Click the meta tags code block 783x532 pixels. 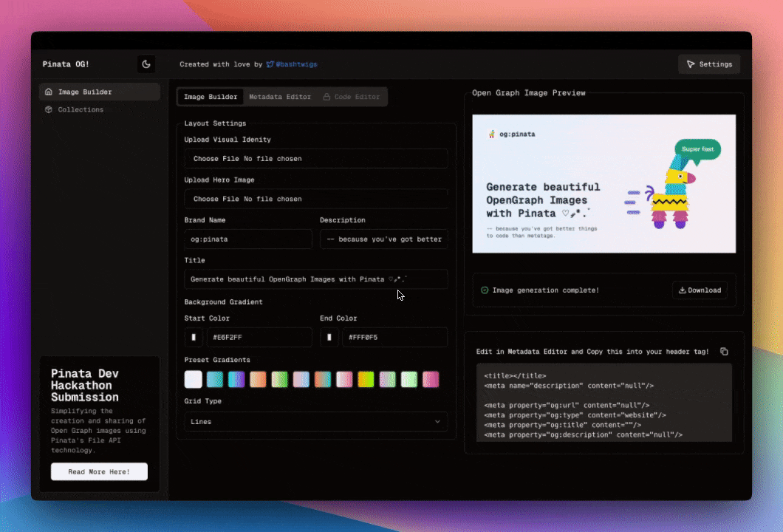[604, 403]
